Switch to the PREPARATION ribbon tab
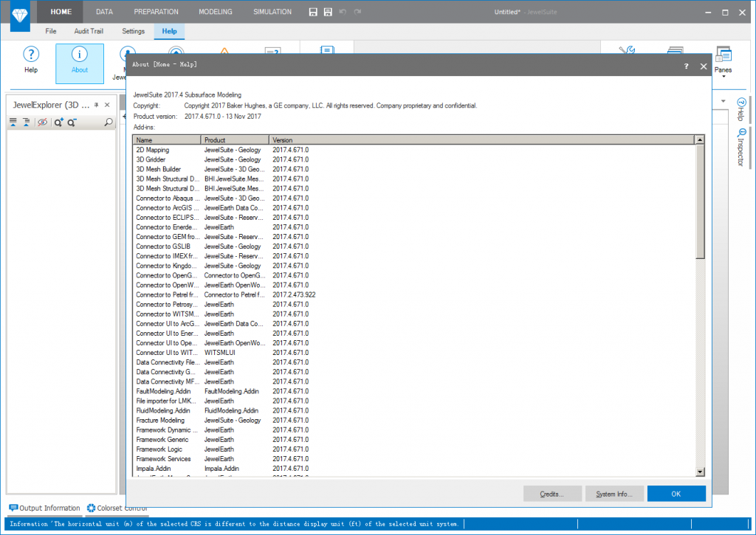The width and height of the screenshot is (756, 535). point(157,12)
